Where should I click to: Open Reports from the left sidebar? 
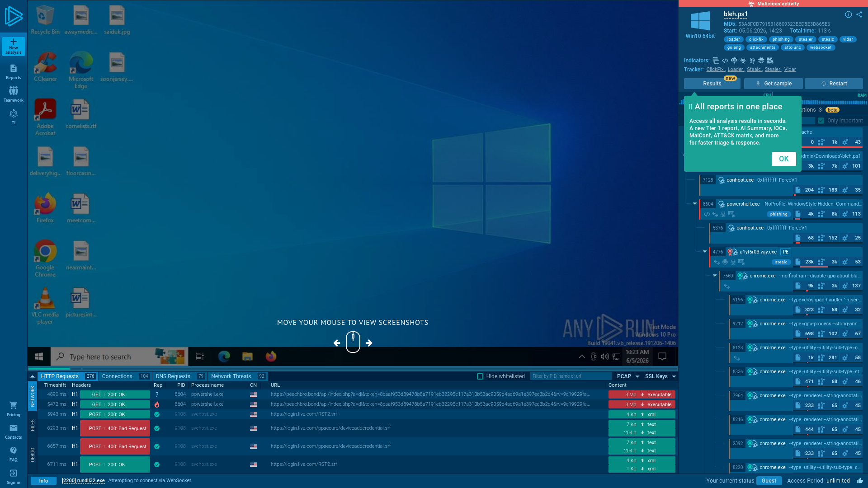(x=14, y=72)
